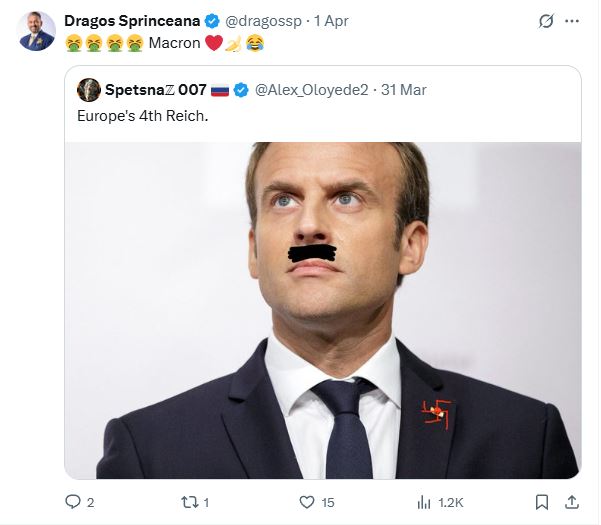Click the Grok slashed-circle icon

pos(546,20)
